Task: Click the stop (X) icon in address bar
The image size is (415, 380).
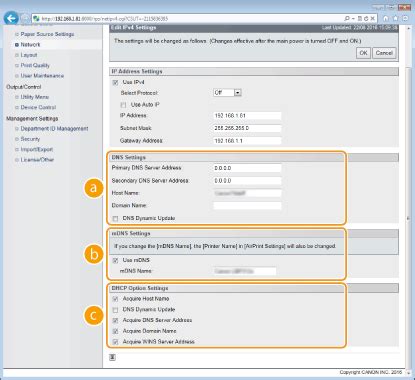Action: pos(373,18)
